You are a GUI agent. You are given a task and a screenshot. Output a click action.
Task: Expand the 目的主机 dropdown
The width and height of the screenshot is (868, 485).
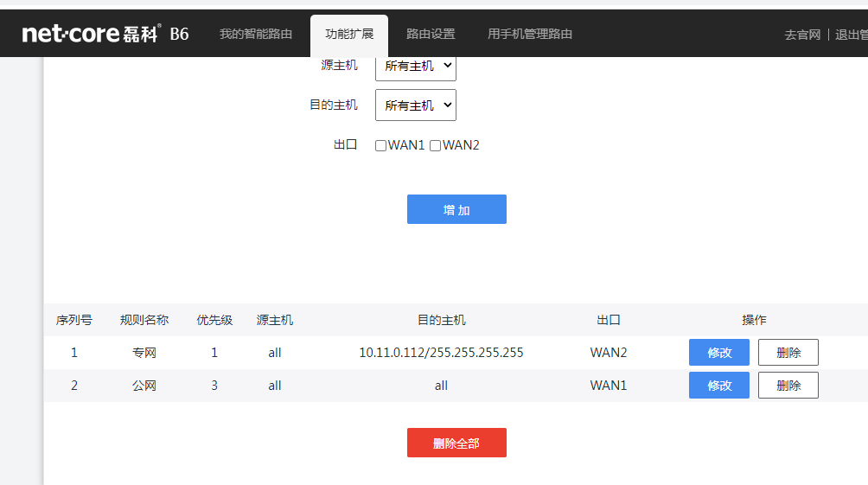(x=416, y=105)
